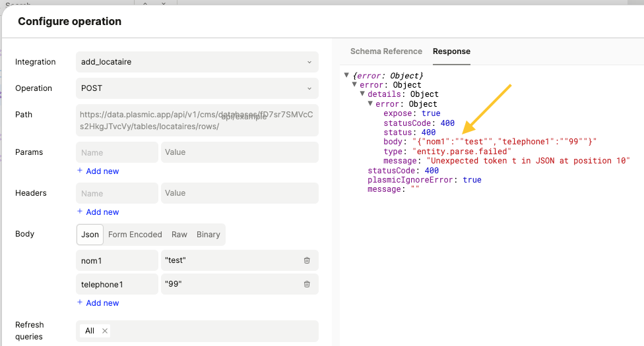Click Add new under Body
644x346 pixels.
coord(98,303)
